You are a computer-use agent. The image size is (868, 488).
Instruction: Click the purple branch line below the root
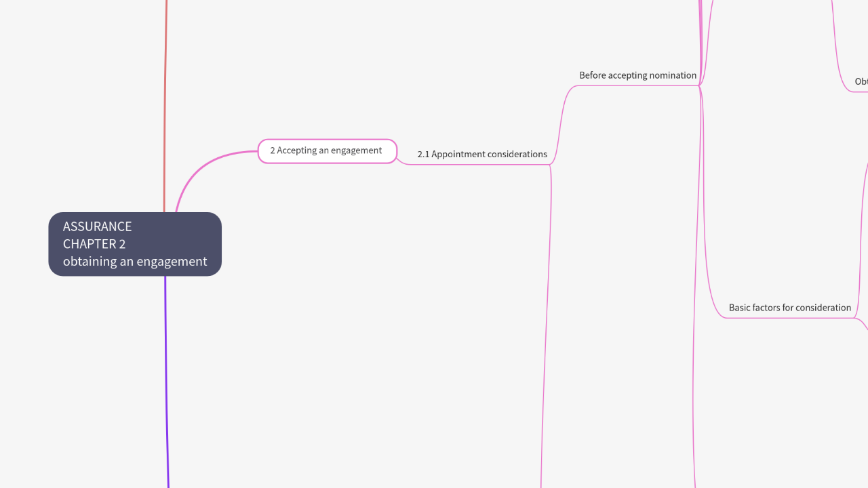[167, 380]
